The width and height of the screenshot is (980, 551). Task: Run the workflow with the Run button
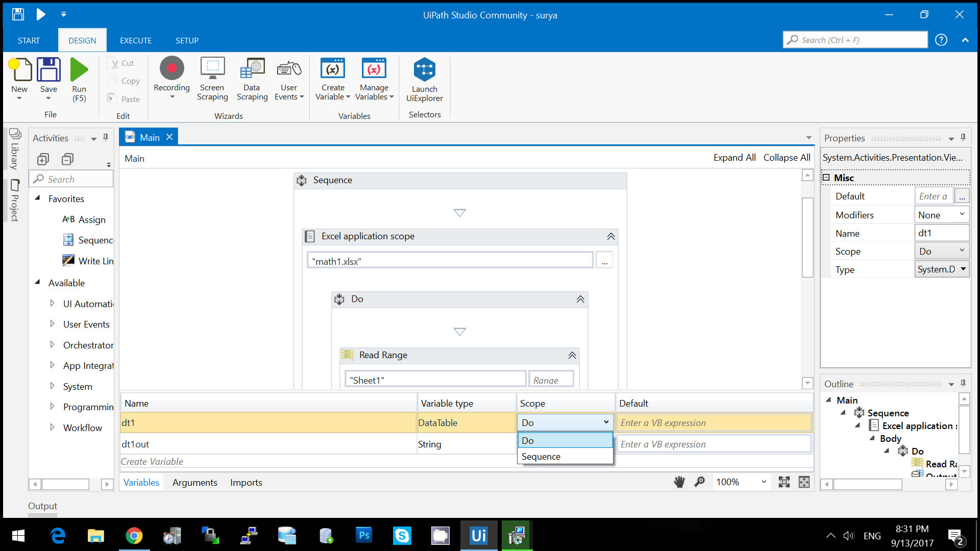click(79, 70)
